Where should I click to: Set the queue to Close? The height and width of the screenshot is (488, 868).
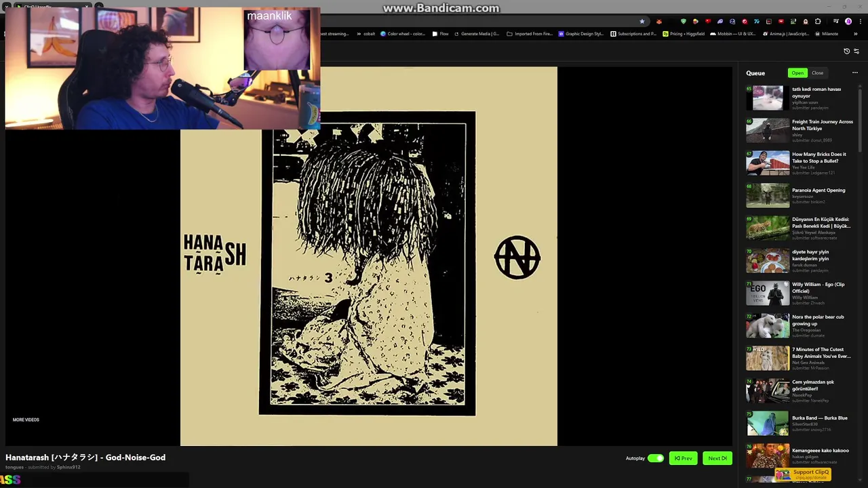[x=817, y=73]
